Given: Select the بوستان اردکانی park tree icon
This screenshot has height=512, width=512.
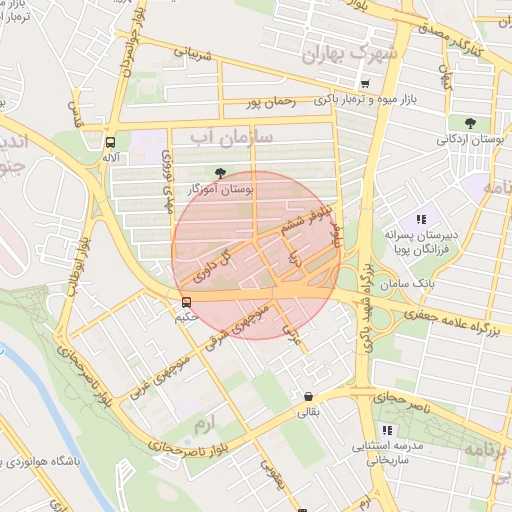Looking at the screenshot, I should pyautogui.click(x=470, y=123).
